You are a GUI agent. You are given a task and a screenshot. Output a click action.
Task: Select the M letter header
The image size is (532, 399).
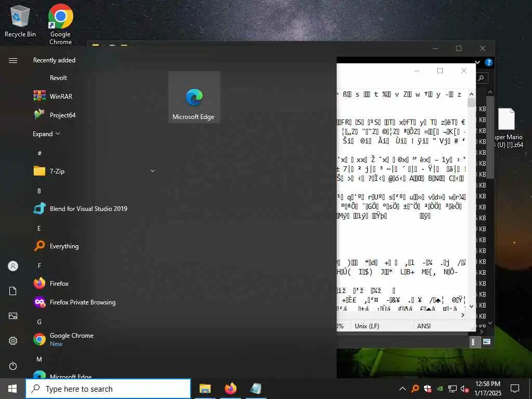39,359
